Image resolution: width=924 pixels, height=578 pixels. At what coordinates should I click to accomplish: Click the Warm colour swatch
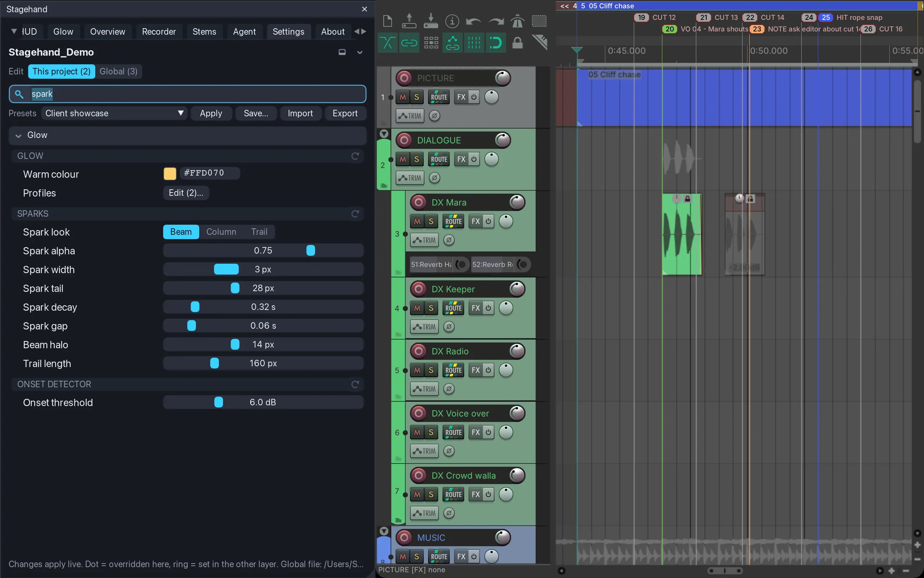170,173
